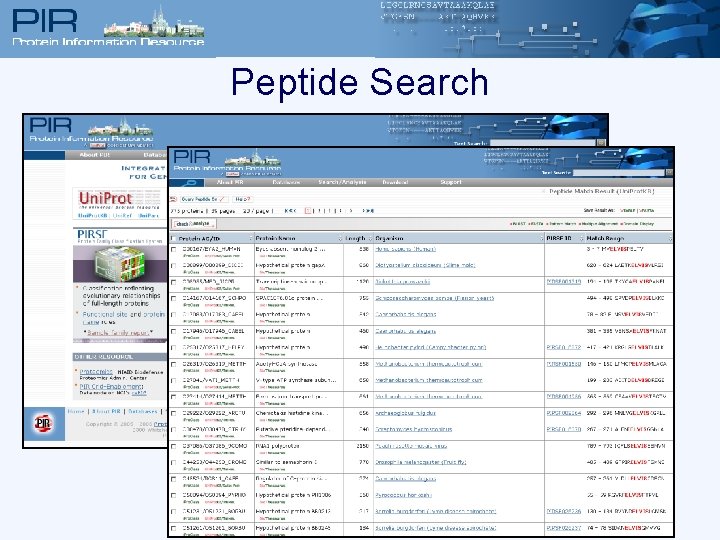The height and width of the screenshot is (540, 720).
Task: Check the box for the BYA2_HUMAN row
Action: point(174,249)
